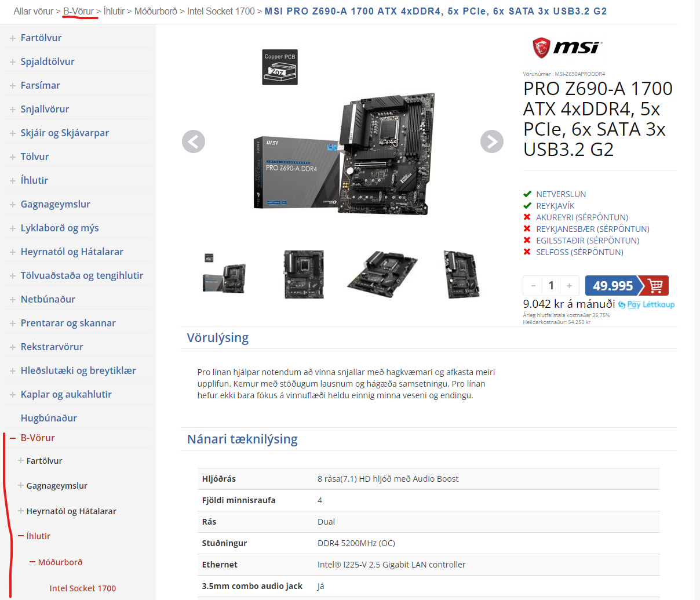
Task: Click the quantity input field
Action: (550, 285)
